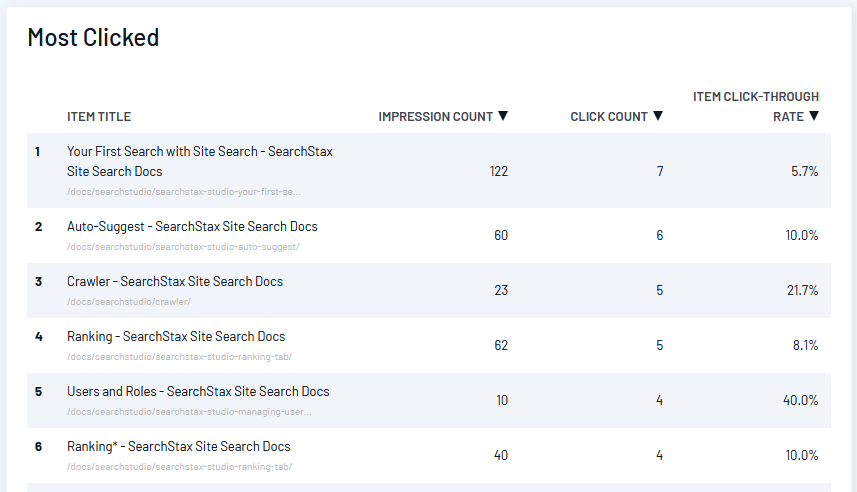
Task: Click rank number 5
Action: point(38,391)
